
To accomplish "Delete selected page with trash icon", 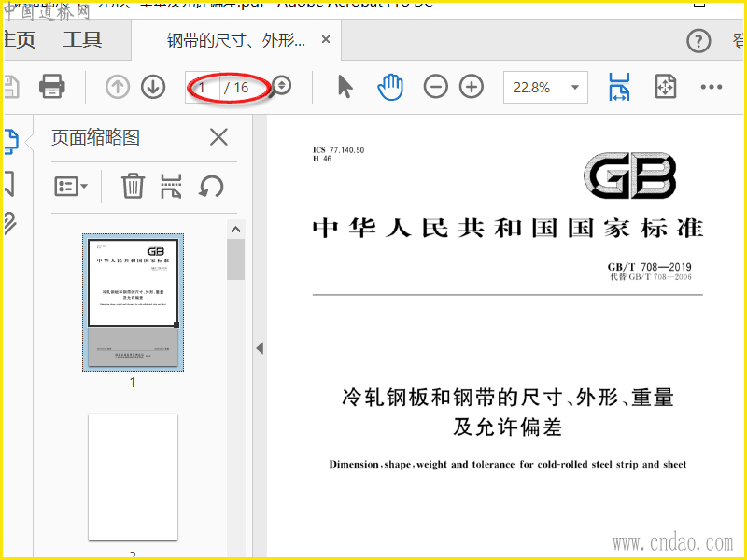I will point(133,186).
